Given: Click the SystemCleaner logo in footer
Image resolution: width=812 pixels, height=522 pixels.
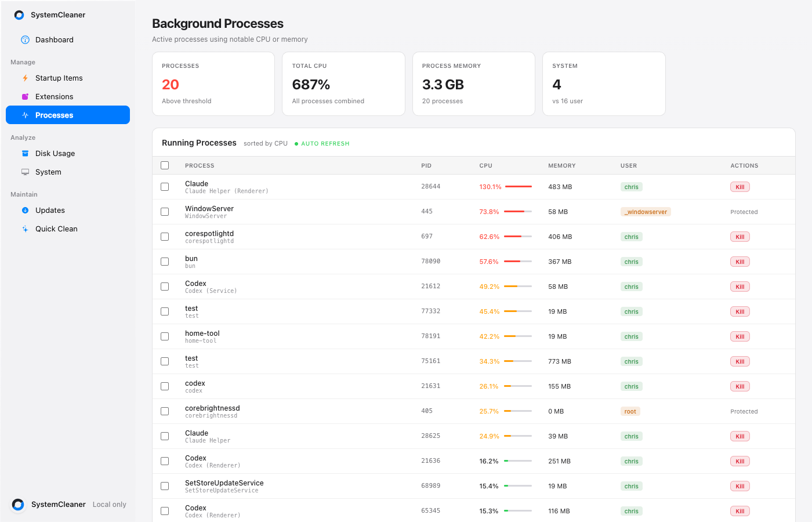Looking at the screenshot, I should (18, 505).
